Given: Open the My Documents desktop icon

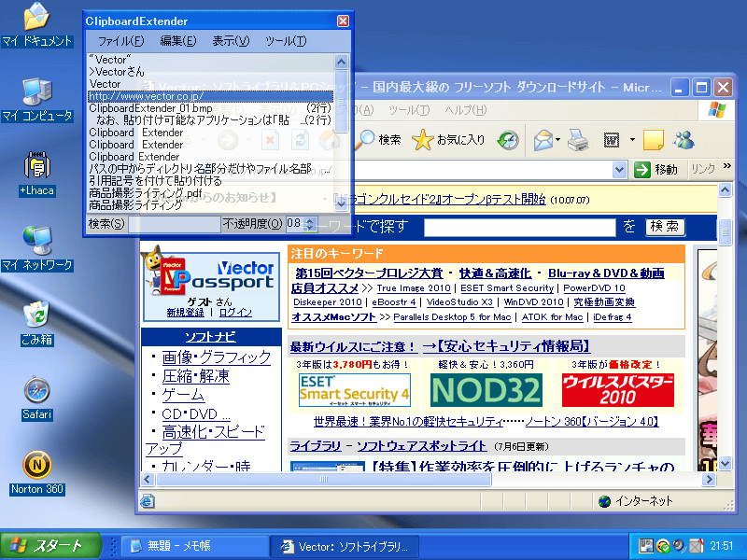Looking at the screenshot, I should pyautogui.click(x=36, y=25).
